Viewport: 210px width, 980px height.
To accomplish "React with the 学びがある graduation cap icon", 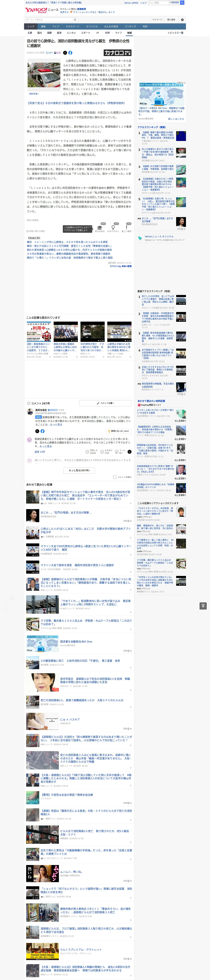I will (100, 228).
